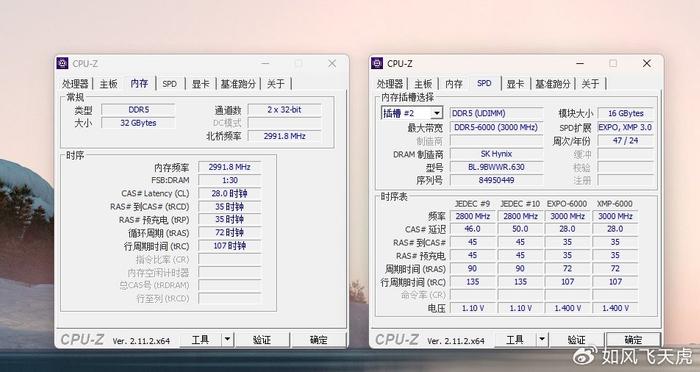Viewport: 700px width, 372px height.
Task: Switch to the 主板 tab in right window
Action: coord(423,84)
